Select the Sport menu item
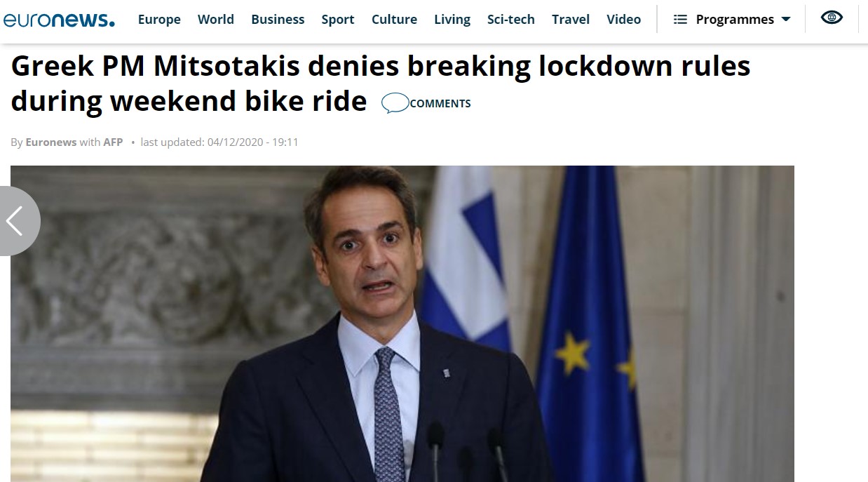The image size is (868, 482). pos(338,20)
